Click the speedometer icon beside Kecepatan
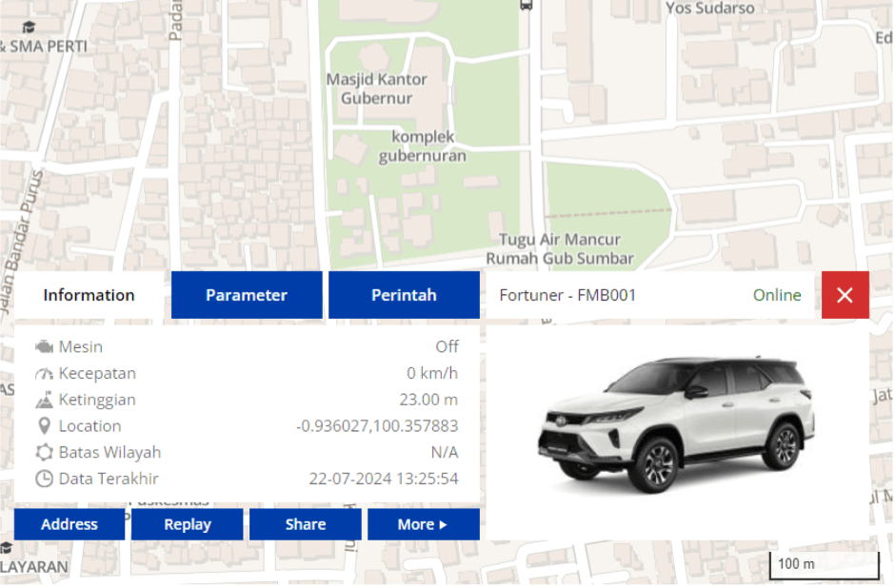 (x=44, y=373)
